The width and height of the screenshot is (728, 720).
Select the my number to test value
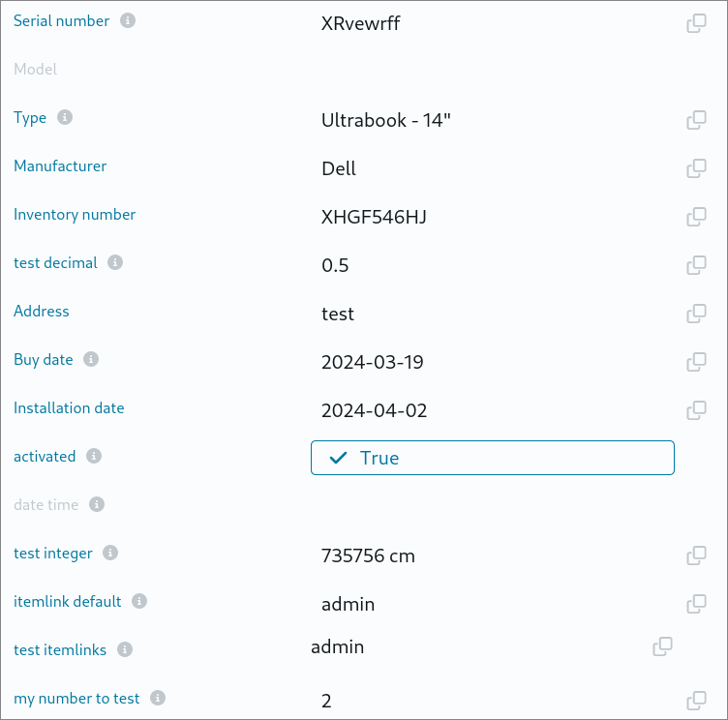(326, 701)
